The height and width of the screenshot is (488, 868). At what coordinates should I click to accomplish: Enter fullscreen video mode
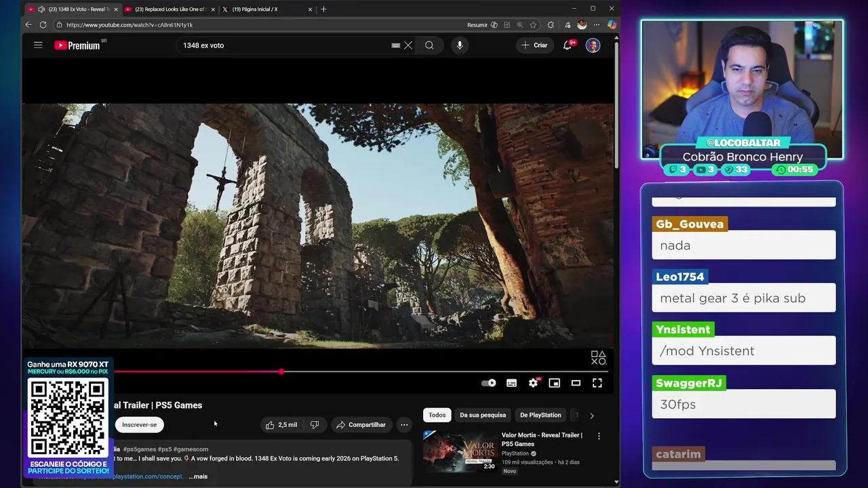[x=597, y=383]
